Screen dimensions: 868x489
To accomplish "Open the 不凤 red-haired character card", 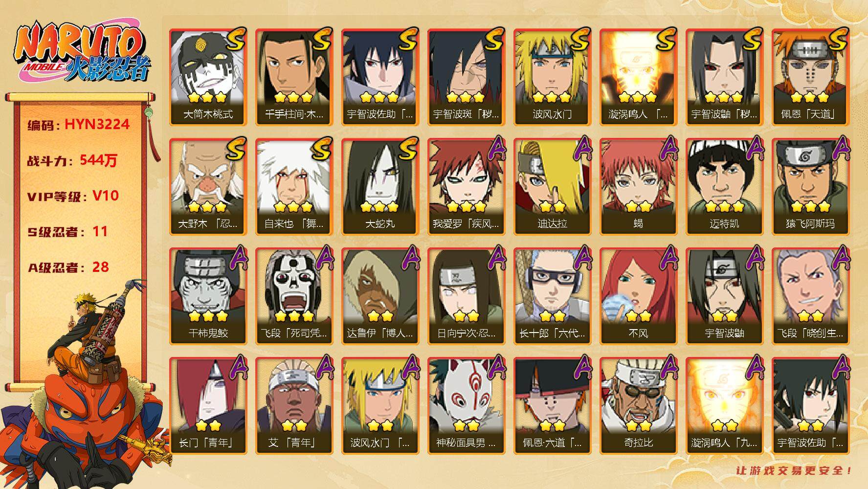I will pyautogui.click(x=638, y=296).
